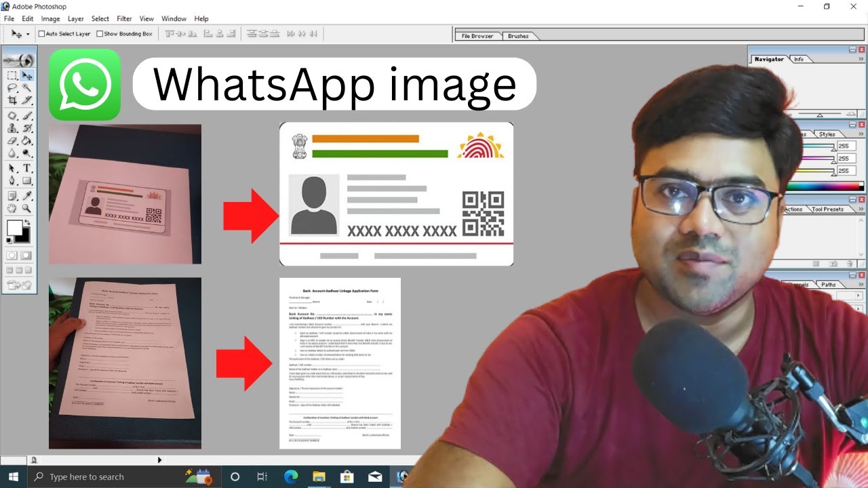Collapse the Layers/Channels palette window
The width and height of the screenshot is (868, 488).
pyautogui.click(x=853, y=275)
